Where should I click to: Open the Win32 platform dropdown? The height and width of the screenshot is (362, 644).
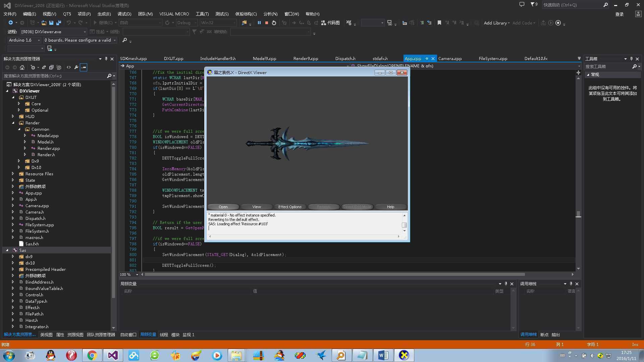218,23
